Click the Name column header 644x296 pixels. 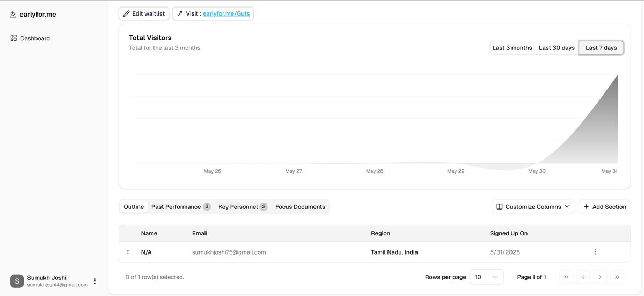pyautogui.click(x=149, y=234)
